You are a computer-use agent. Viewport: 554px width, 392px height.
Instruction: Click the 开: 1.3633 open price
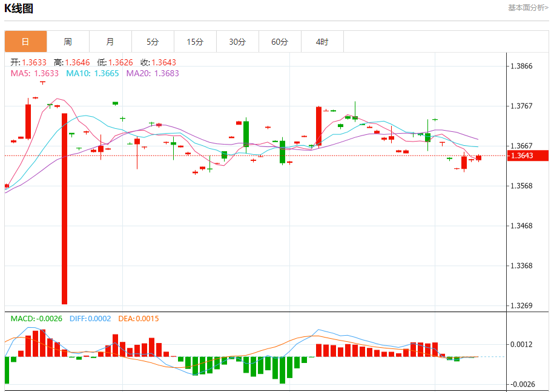(28, 62)
